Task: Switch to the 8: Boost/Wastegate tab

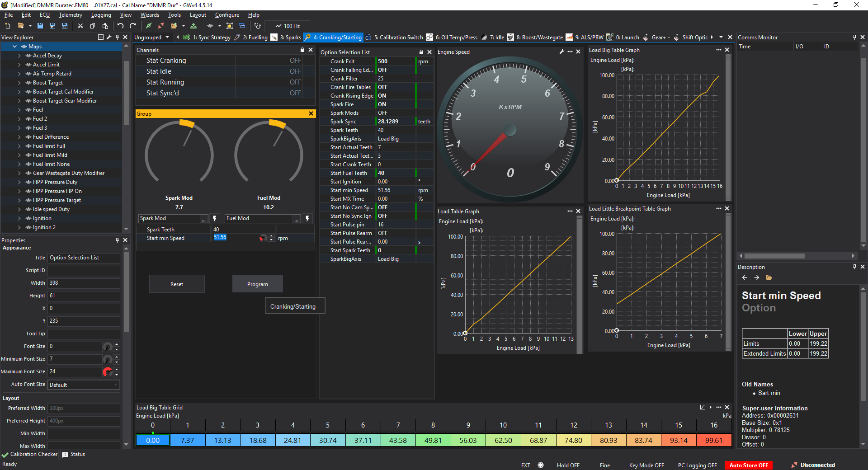Action: [535, 38]
